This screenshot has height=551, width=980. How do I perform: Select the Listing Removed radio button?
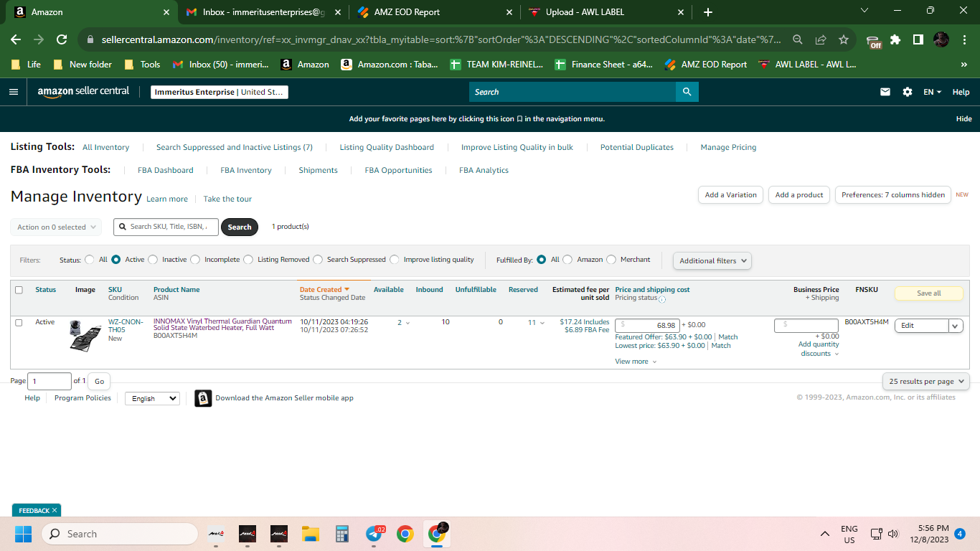pos(248,260)
